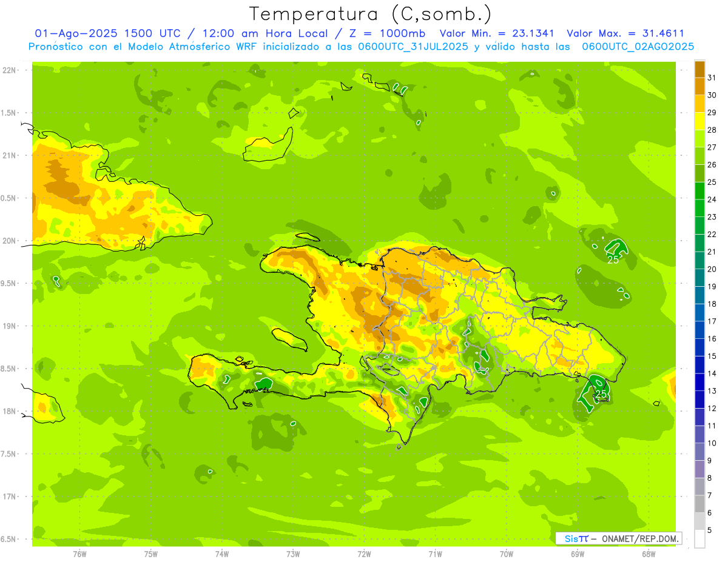Click the 17N latitude axis label
The image size is (728, 562).
click(x=9, y=497)
